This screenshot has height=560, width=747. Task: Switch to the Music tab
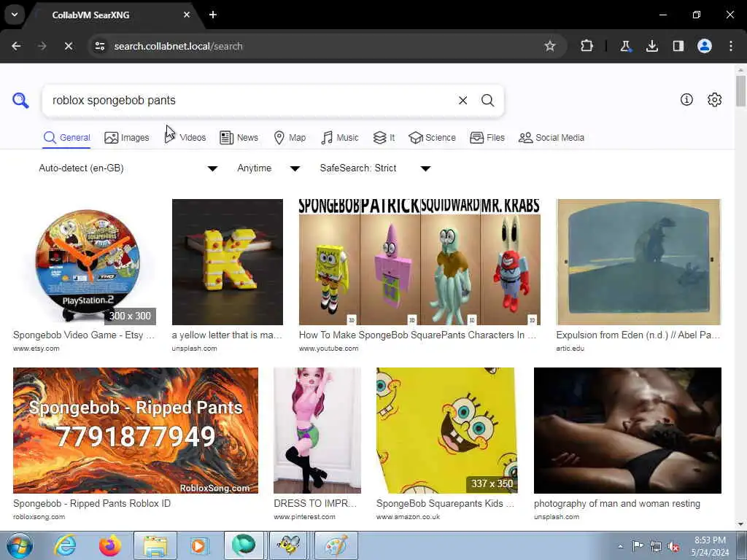point(340,138)
